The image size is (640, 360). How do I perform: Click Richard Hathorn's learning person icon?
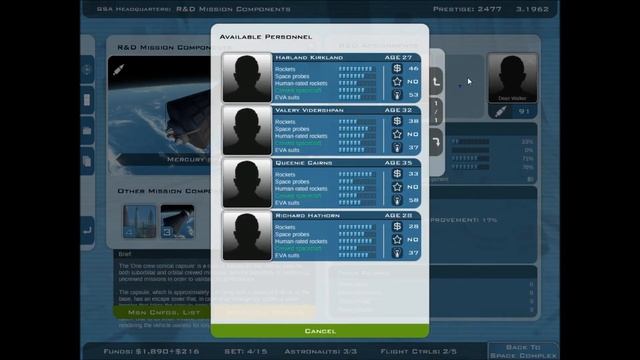(x=397, y=253)
